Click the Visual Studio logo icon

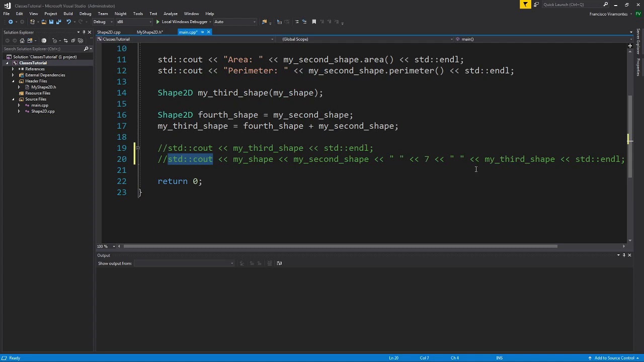pos(7,6)
